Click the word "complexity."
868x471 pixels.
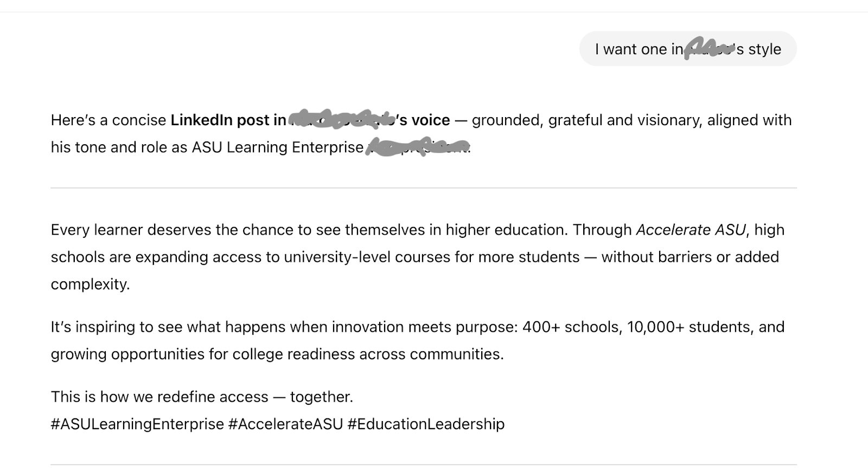pos(90,284)
